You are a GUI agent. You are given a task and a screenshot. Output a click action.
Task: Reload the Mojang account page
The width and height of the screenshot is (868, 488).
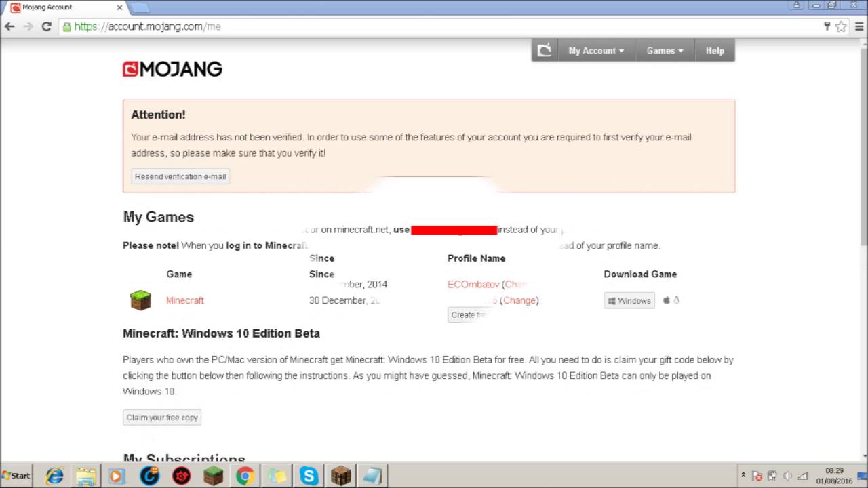(46, 26)
